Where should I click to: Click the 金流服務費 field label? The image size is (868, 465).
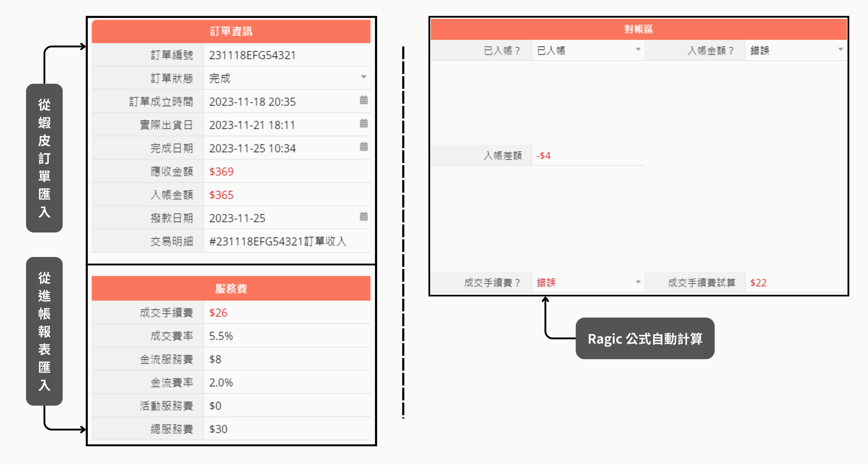166,359
